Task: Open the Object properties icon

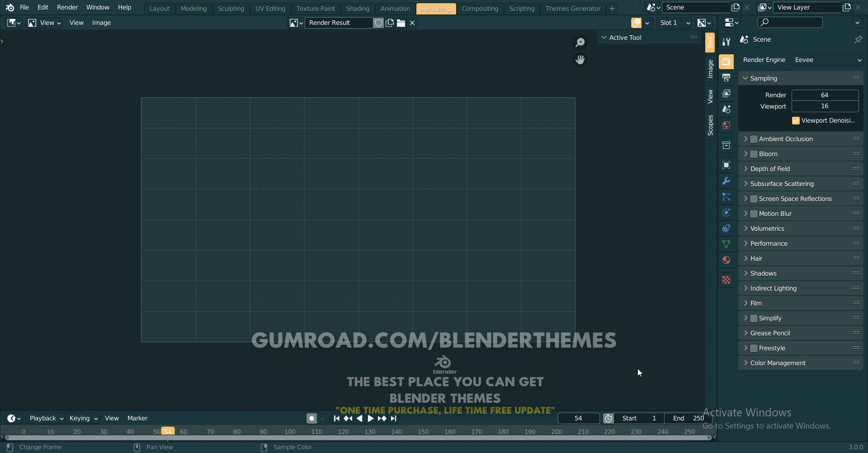Action: [x=726, y=165]
